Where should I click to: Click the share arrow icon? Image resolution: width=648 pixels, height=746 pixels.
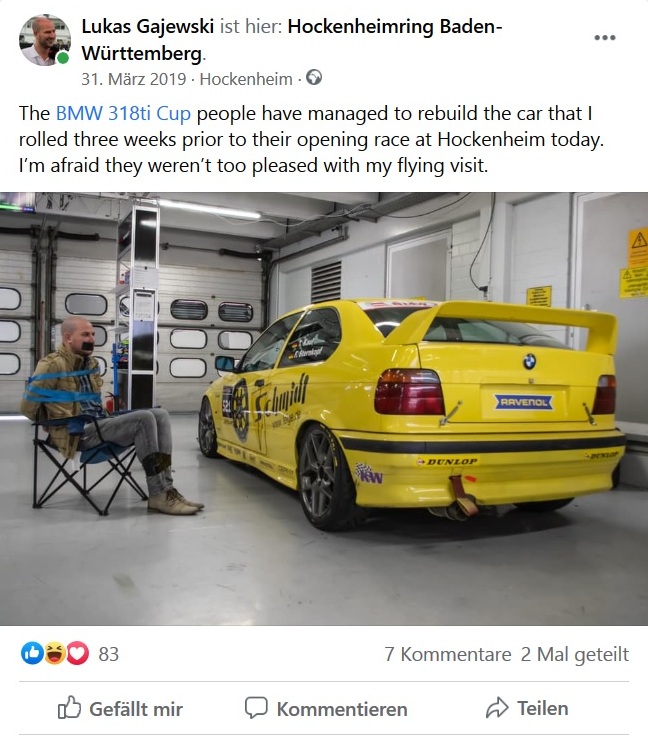[x=497, y=708]
